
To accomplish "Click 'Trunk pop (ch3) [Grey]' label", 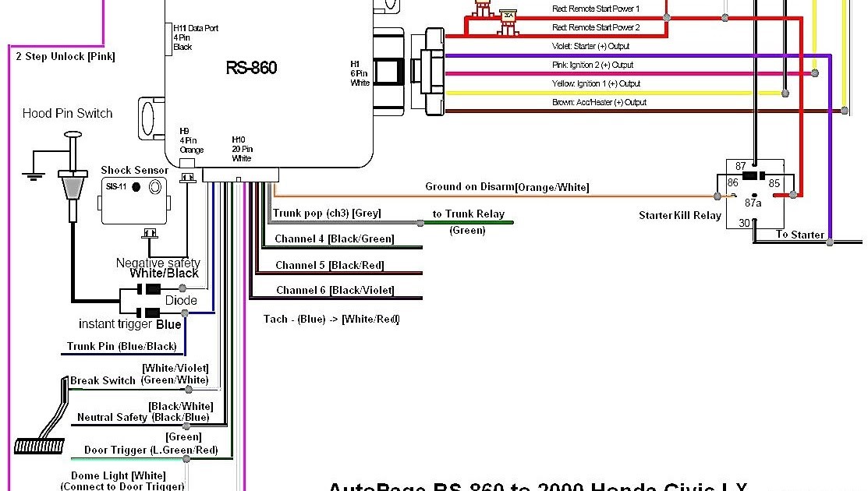I will pyautogui.click(x=327, y=214).
